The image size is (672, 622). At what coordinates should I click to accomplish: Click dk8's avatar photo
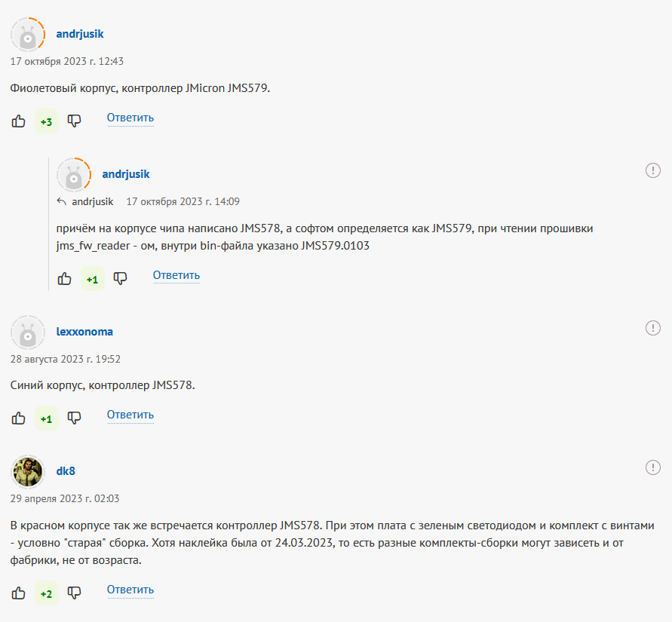point(28,472)
